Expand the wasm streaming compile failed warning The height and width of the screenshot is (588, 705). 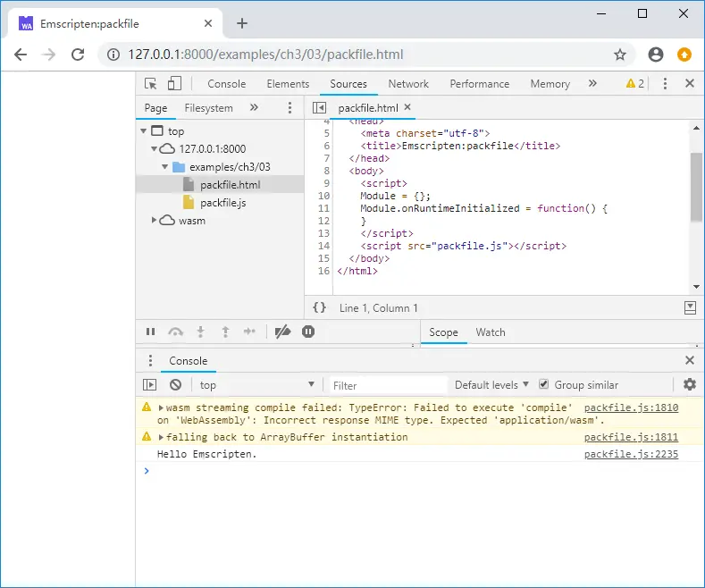tap(161, 408)
